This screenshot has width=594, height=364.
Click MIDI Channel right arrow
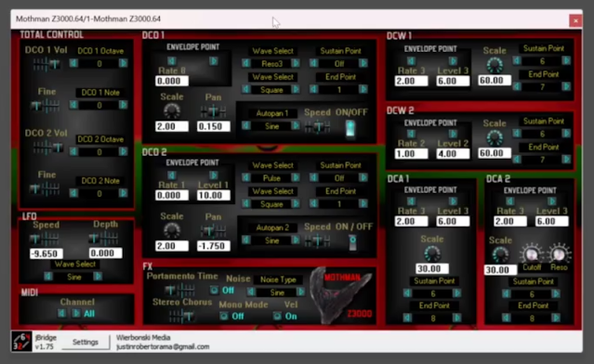click(76, 313)
